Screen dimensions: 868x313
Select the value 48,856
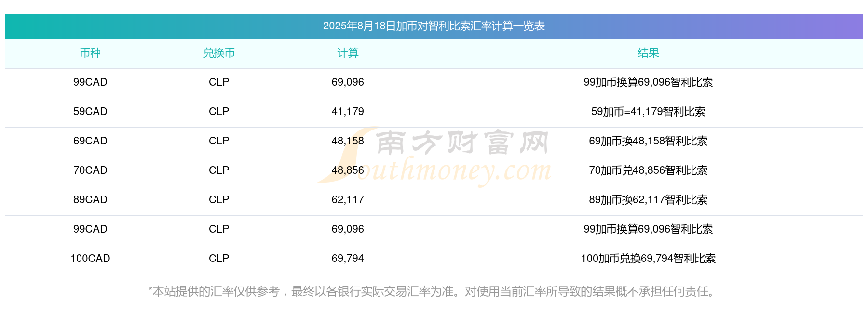(x=348, y=170)
